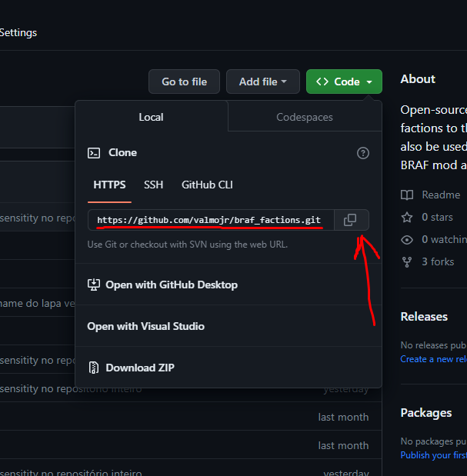Copy the HTTPS clone URL to clipboard
The width and height of the screenshot is (467, 476).
pyautogui.click(x=352, y=220)
